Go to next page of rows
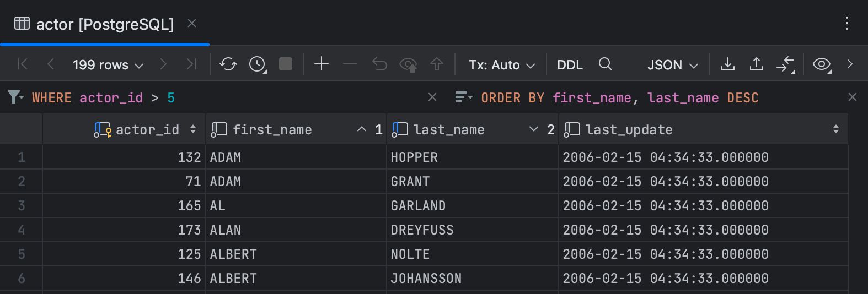The height and width of the screenshot is (294, 868). [x=163, y=64]
